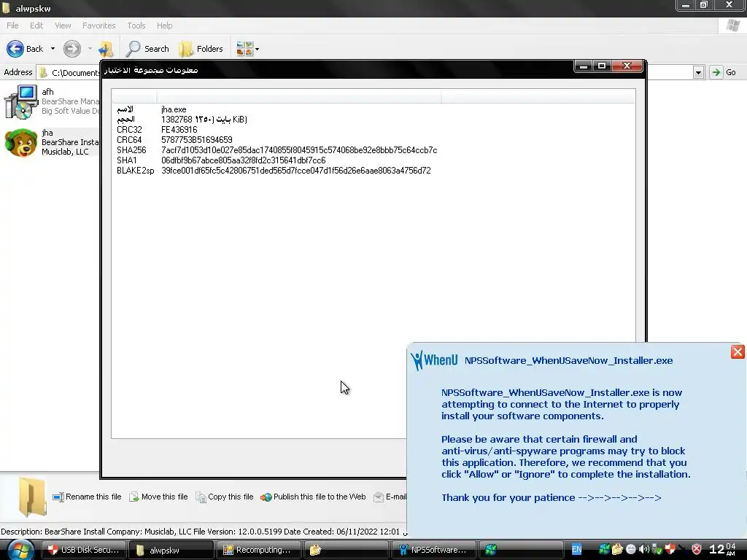Click the Windows flag logo in Explorer
This screenshot has width=747, height=560.
coord(733,26)
